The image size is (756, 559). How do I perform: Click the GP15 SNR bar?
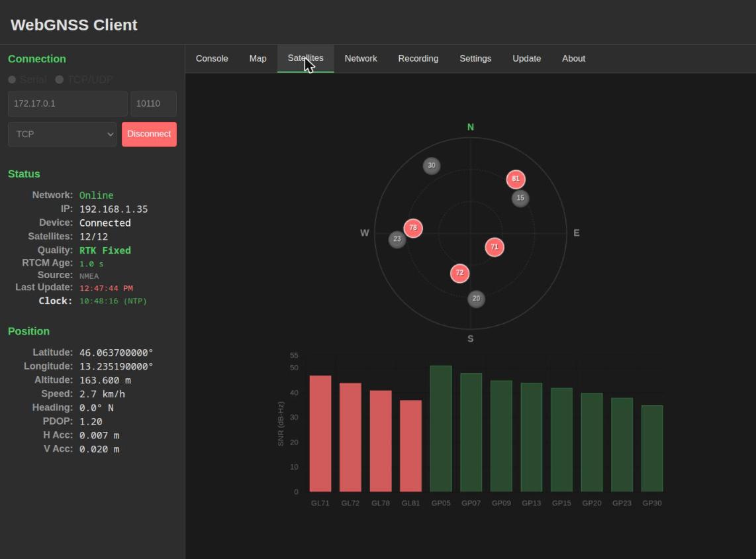click(561, 440)
